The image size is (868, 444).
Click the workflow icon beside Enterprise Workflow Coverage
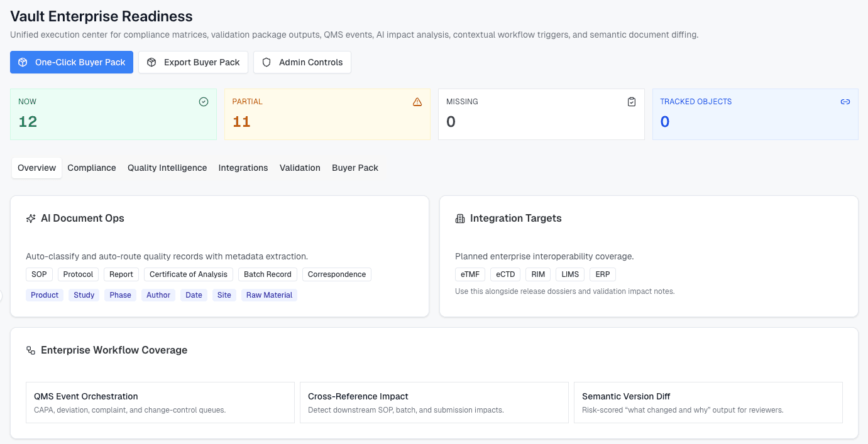point(31,350)
